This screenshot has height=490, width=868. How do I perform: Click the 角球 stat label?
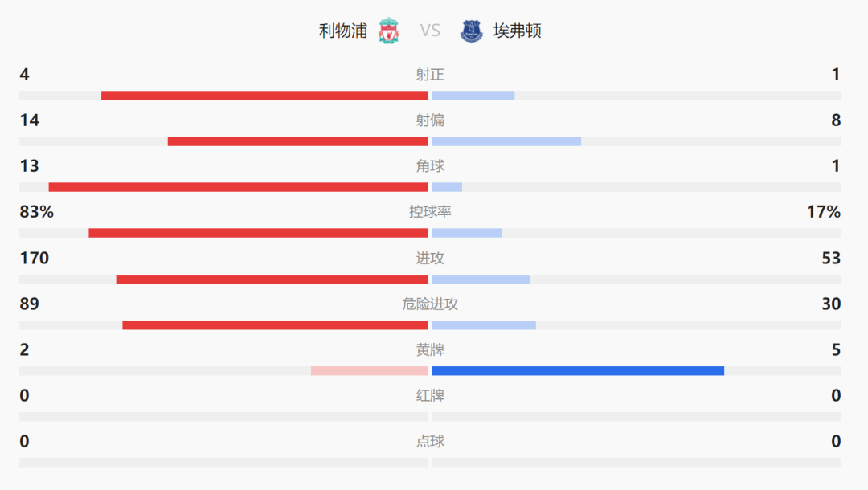click(430, 166)
